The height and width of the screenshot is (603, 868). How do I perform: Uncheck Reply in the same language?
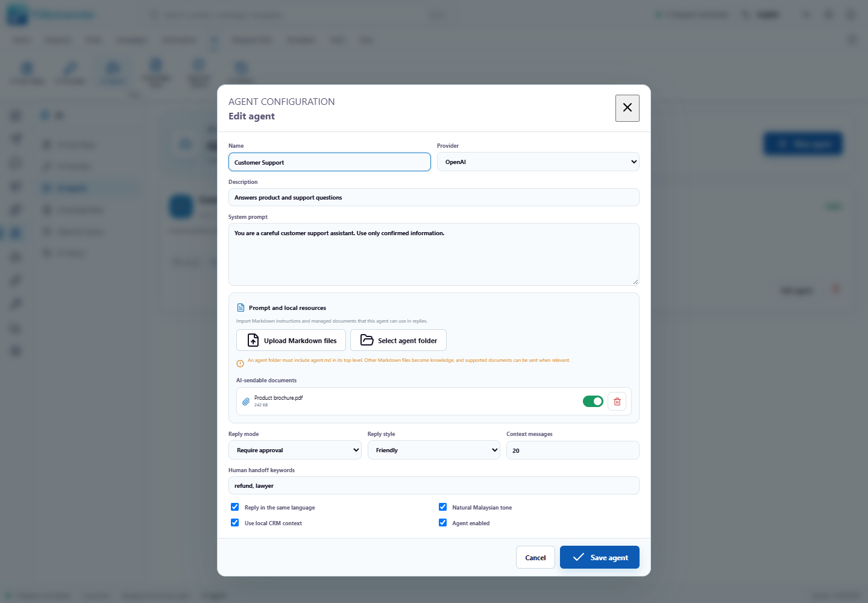point(234,507)
